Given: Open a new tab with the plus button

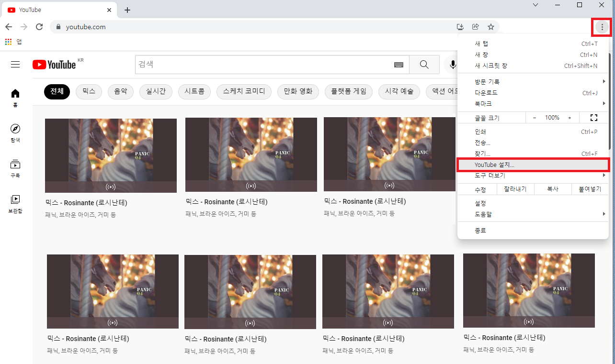Looking at the screenshot, I should point(127,10).
